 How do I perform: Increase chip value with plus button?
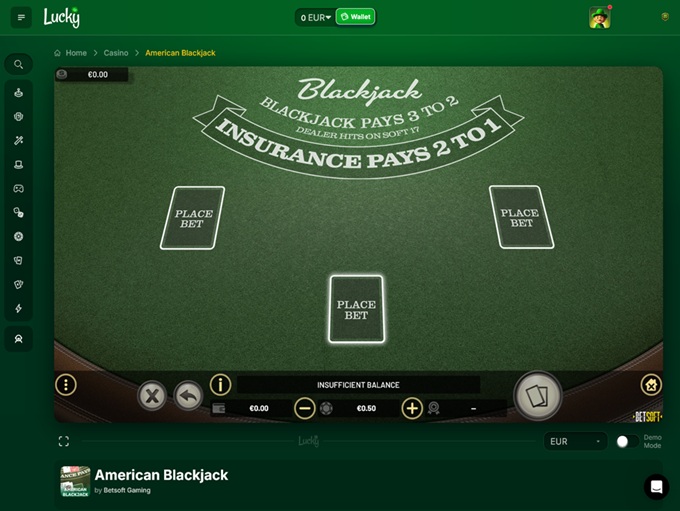pos(412,408)
